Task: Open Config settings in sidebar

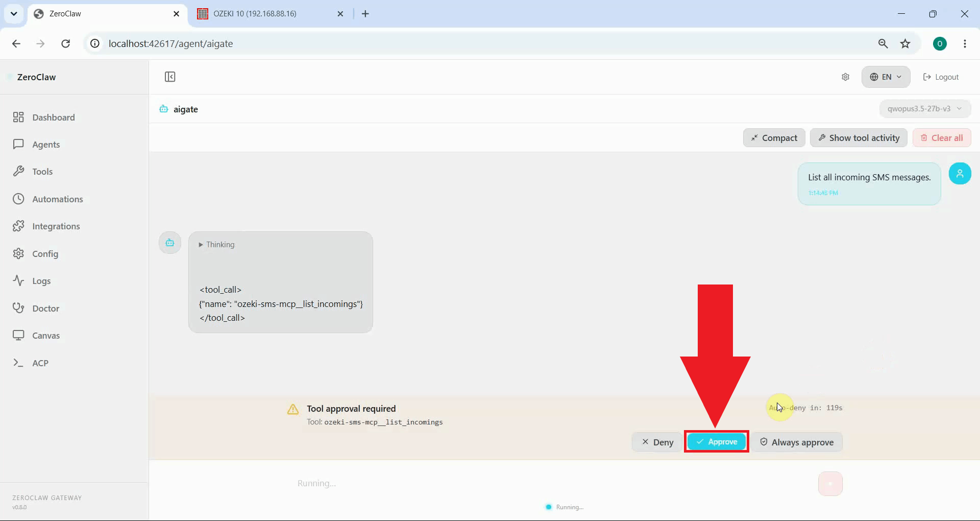Action: (x=36, y=254)
